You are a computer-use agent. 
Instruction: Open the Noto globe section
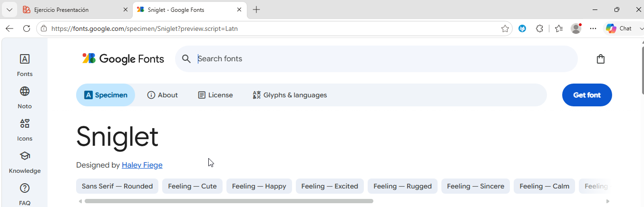25,97
